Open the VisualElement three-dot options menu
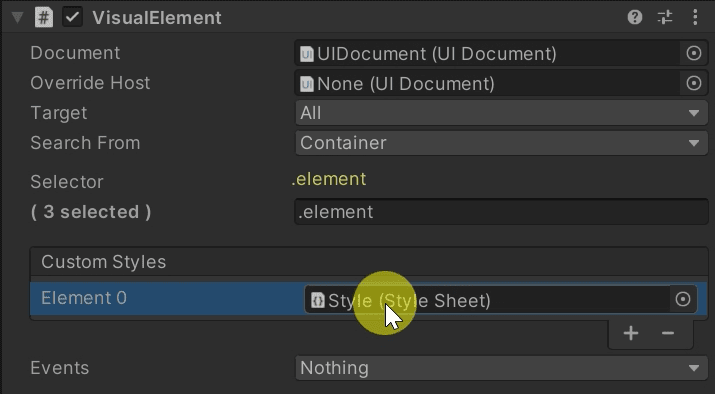715x394 pixels. click(695, 18)
